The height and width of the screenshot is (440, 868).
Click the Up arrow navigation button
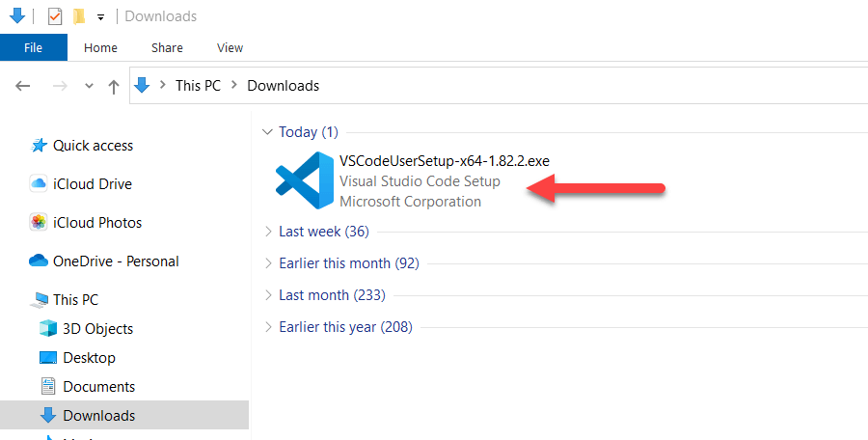pos(114,86)
